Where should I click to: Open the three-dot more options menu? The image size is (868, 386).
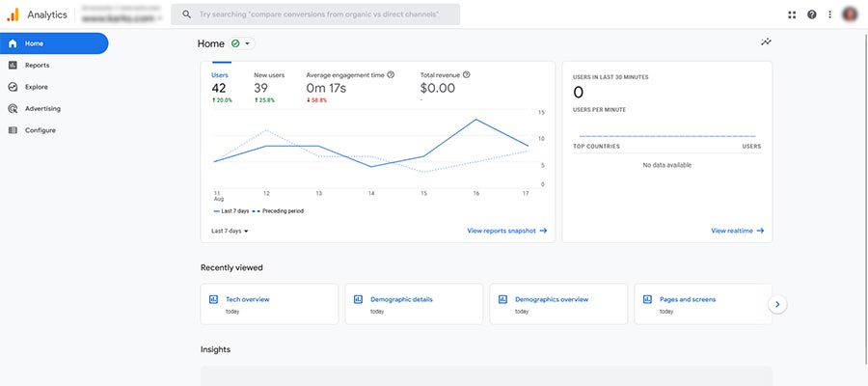click(x=829, y=14)
